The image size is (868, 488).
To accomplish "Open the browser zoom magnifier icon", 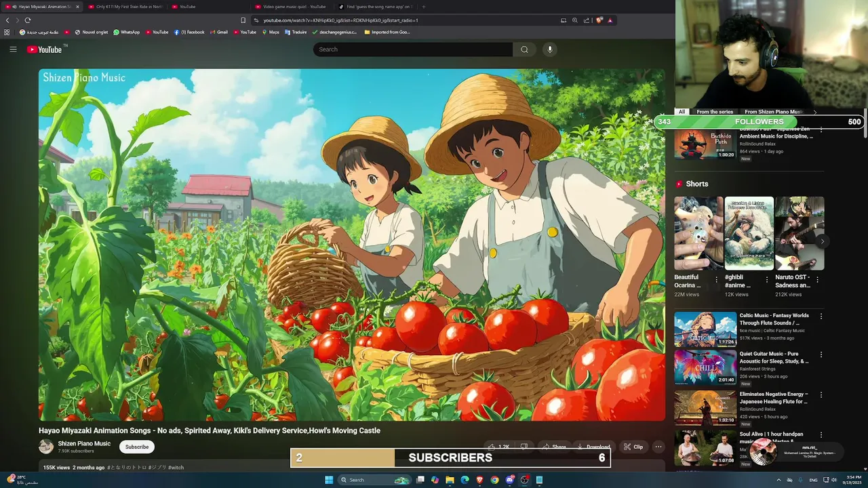I will 575,20.
